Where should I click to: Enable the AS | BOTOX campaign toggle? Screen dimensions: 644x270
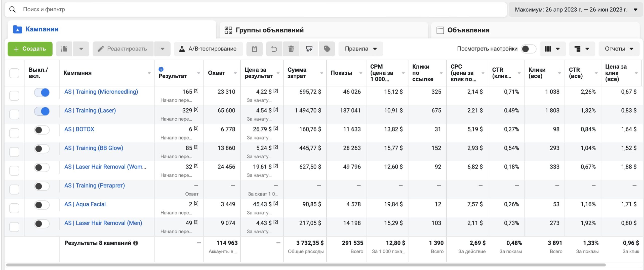pos(42,130)
